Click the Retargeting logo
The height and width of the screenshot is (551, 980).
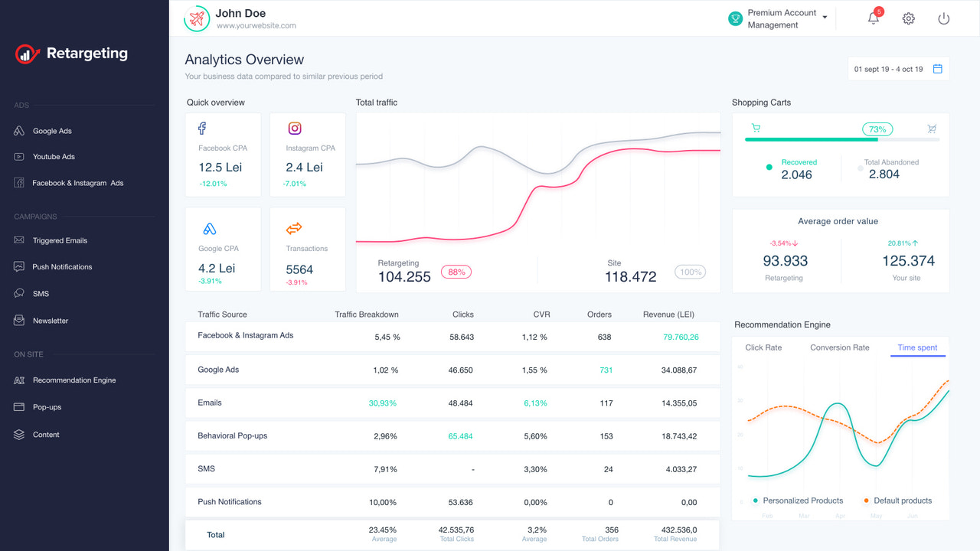(x=70, y=54)
